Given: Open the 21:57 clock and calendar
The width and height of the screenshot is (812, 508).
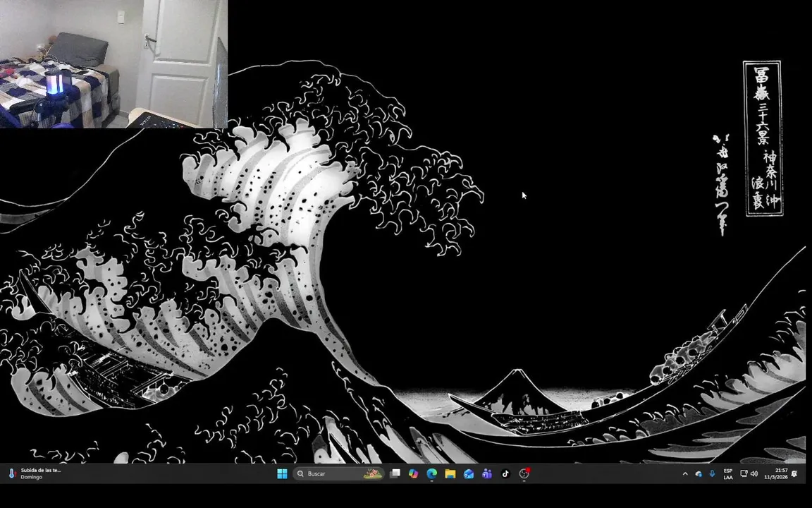Looking at the screenshot, I should pyautogui.click(x=776, y=474).
